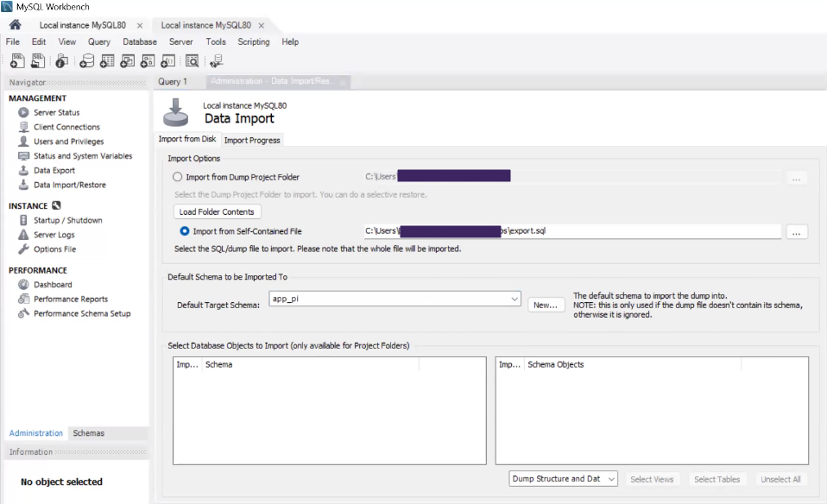Click Schema Objects column header
Image resolution: width=827 pixels, height=504 pixels.
(633, 365)
